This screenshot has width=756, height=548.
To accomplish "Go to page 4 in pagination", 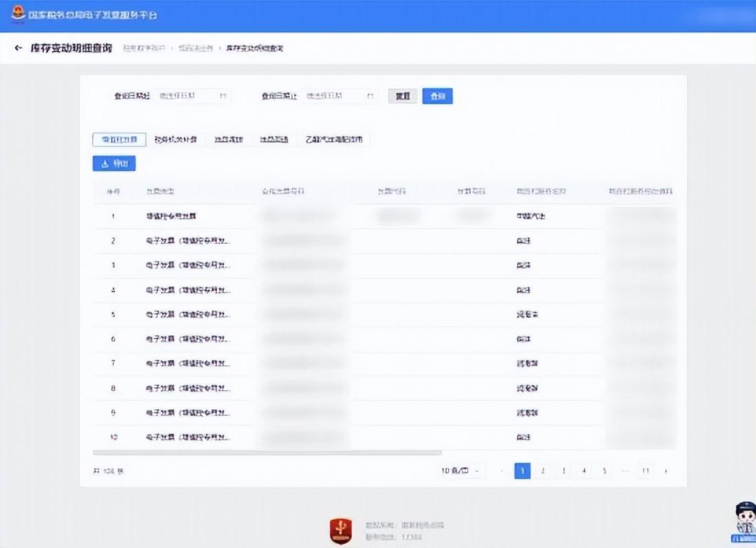I will coord(584,471).
